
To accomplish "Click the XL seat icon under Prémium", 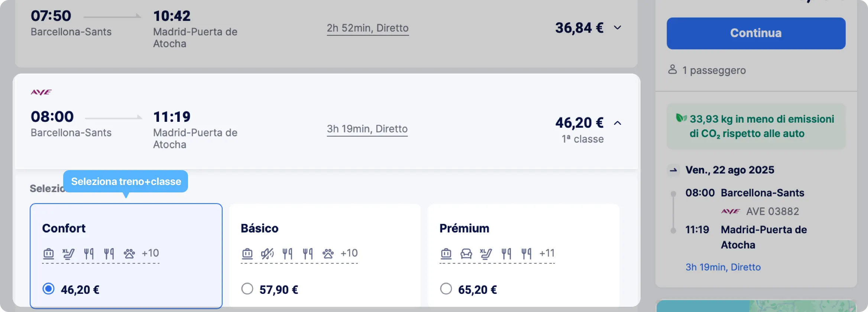I will pyautogui.click(x=486, y=254).
